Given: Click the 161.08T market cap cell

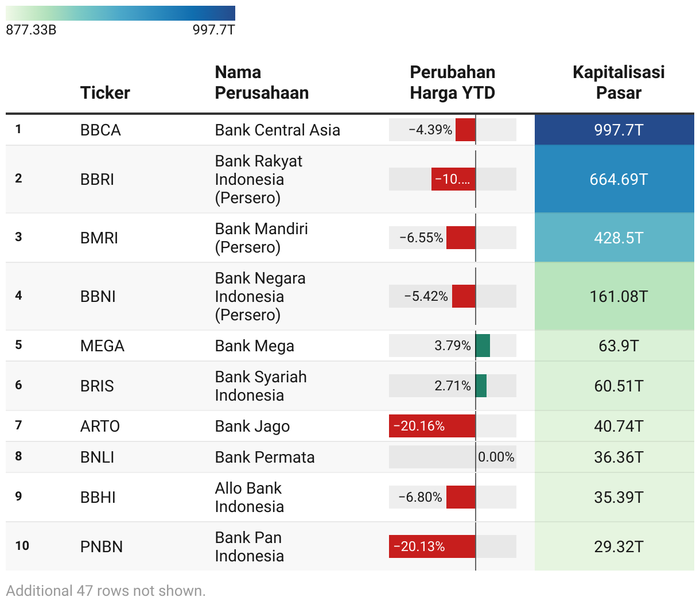Looking at the screenshot, I should pos(615,297).
